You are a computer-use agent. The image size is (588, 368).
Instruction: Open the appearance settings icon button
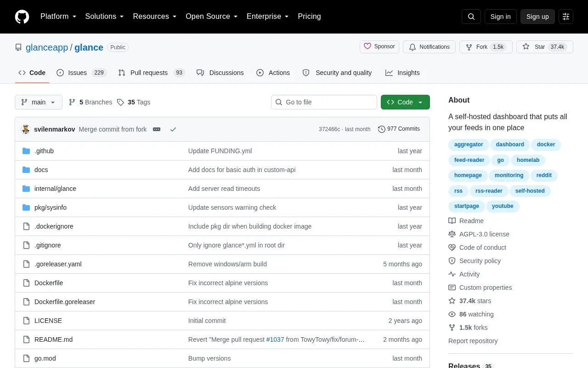(x=566, y=17)
